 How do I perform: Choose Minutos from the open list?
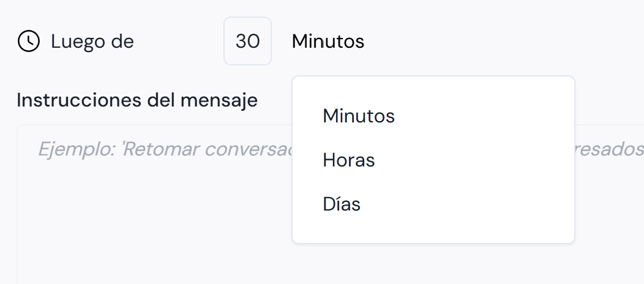[x=359, y=116]
